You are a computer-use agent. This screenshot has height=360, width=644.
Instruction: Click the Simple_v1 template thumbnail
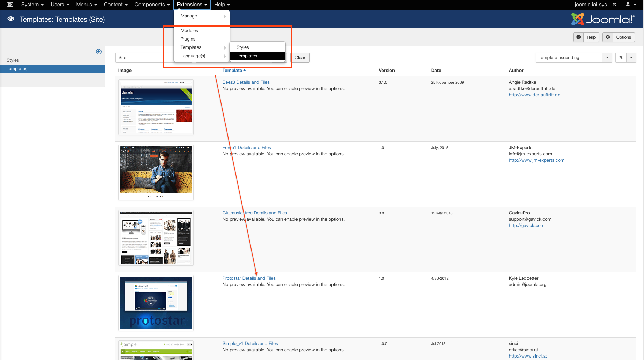pos(156,350)
